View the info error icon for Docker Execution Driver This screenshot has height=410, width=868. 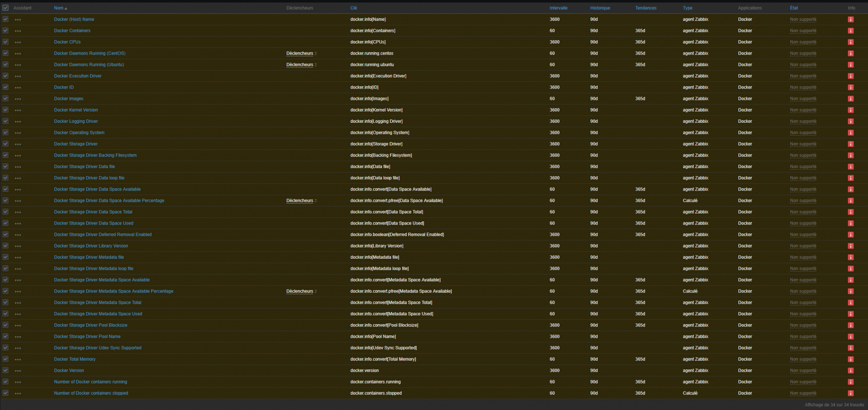coord(850,76)
